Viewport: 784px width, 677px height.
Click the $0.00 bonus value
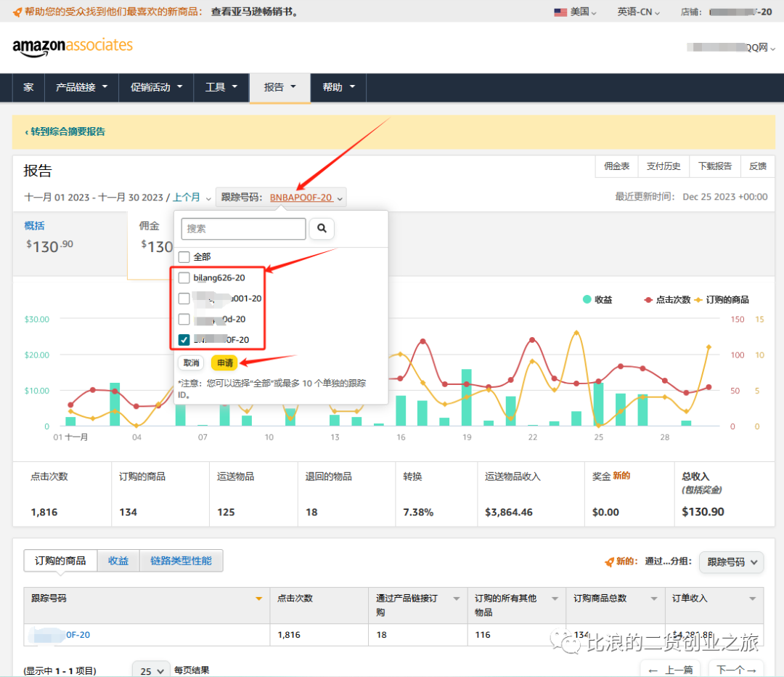(x=605, y=512)
